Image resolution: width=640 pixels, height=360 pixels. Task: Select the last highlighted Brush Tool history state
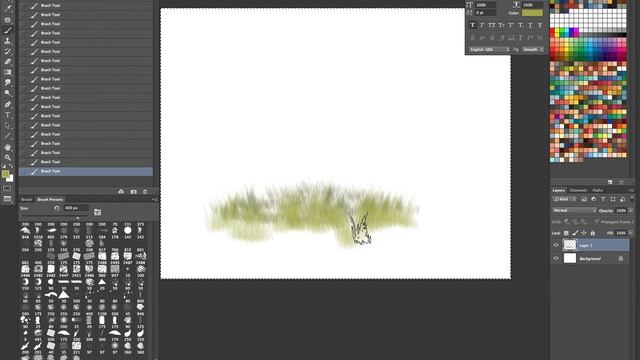[x=86, y=171]
